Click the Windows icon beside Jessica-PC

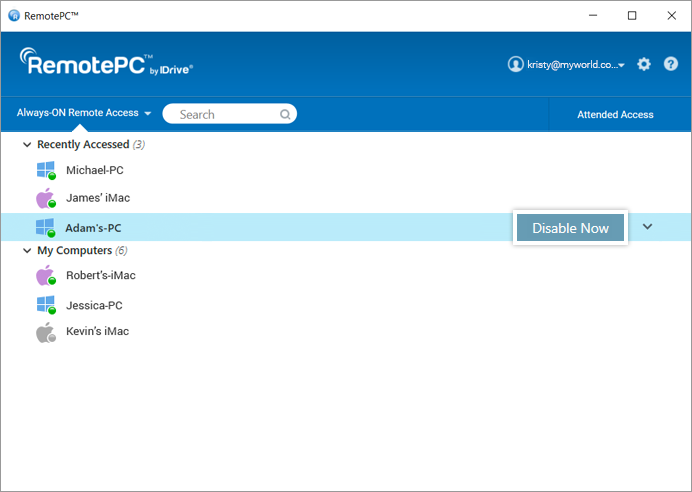pos(46,305)
